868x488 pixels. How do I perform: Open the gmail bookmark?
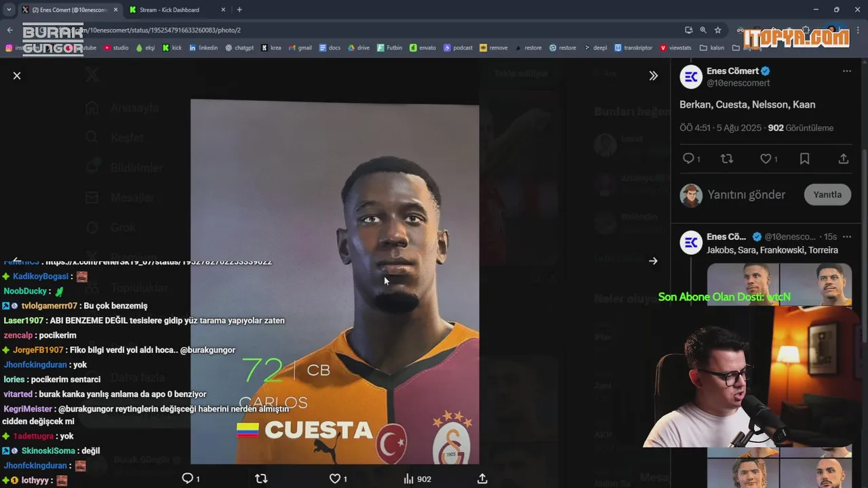coord(300,48)
